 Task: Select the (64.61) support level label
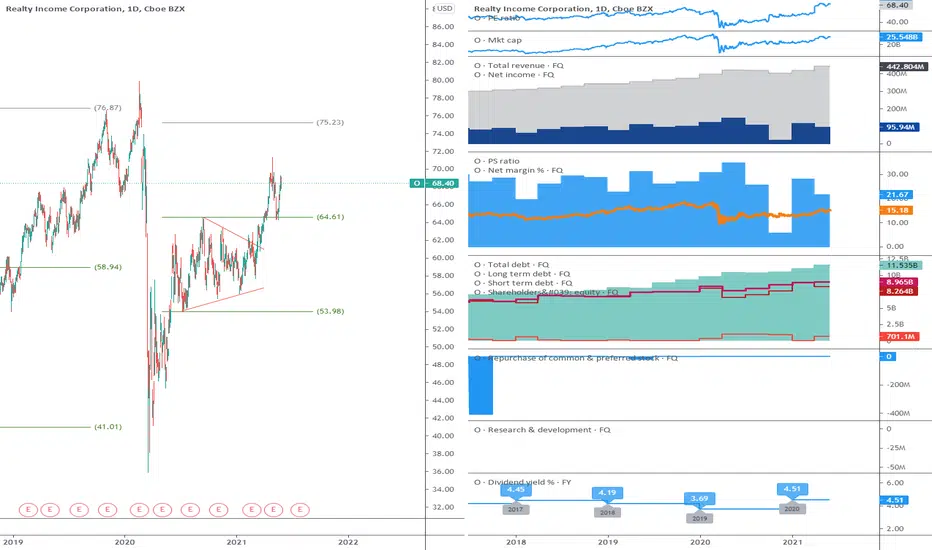coord(330,216)
